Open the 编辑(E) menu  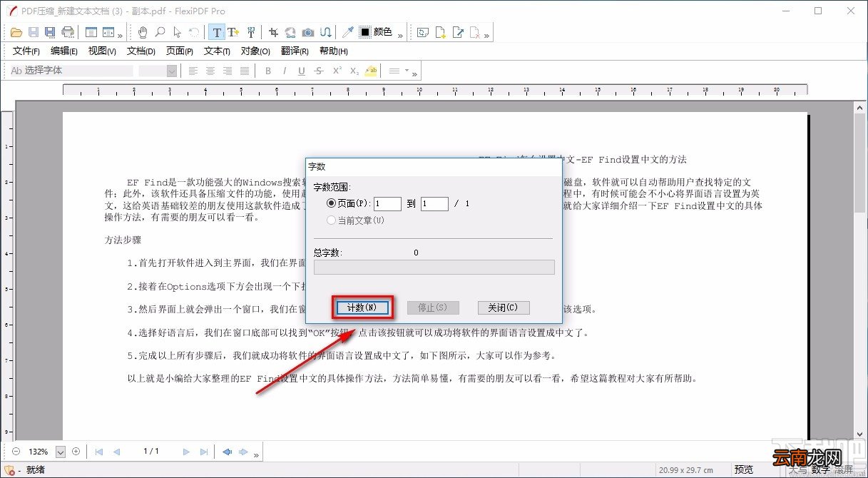click(x=64, y=51)
